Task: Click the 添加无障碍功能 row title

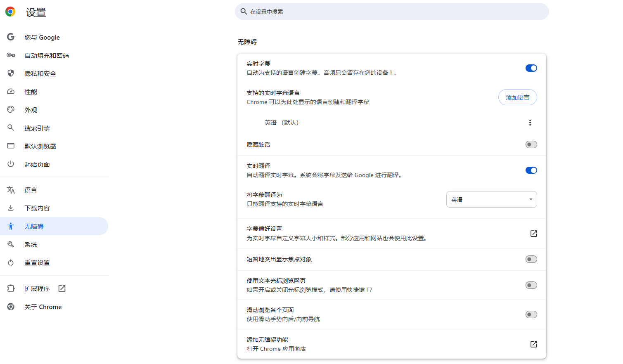Action: (268, 340)
